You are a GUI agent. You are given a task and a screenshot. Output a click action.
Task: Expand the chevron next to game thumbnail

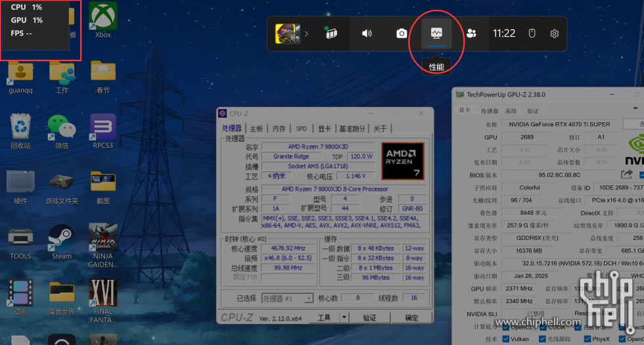tap(306, 34)
